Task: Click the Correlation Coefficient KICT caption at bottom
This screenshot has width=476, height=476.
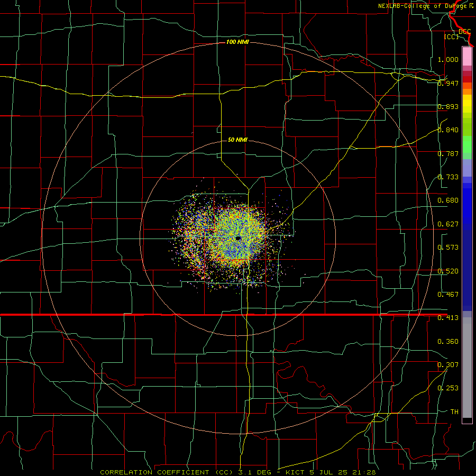Action: pyautogui.click(x=238, y=472)
